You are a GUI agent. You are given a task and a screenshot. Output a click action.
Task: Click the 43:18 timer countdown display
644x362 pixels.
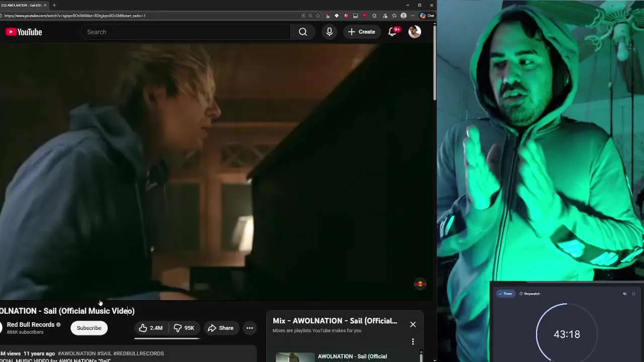tap(567, 334)
